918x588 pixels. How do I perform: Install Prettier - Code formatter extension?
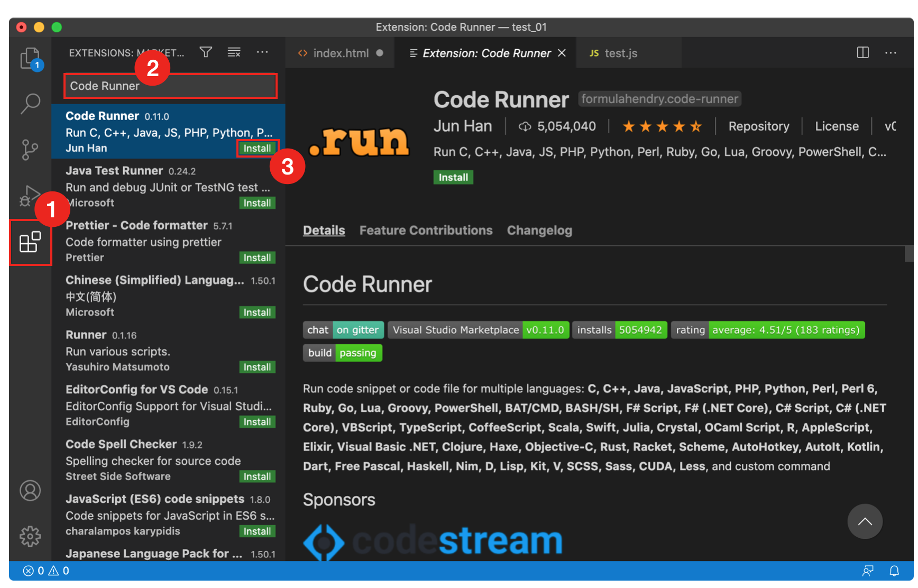[257, 258]
